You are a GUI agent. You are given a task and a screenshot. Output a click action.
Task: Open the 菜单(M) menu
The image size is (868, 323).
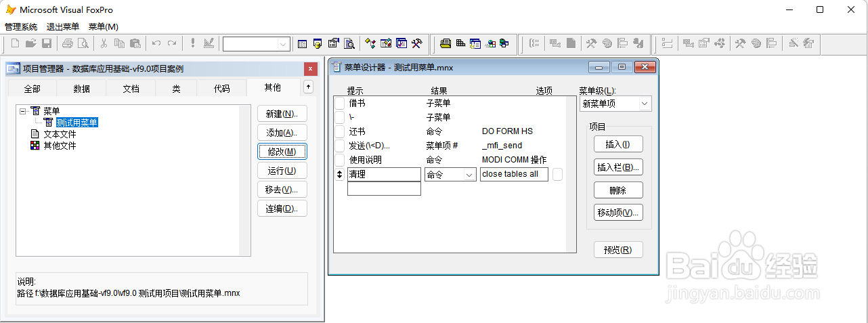[x=104, y=26]
